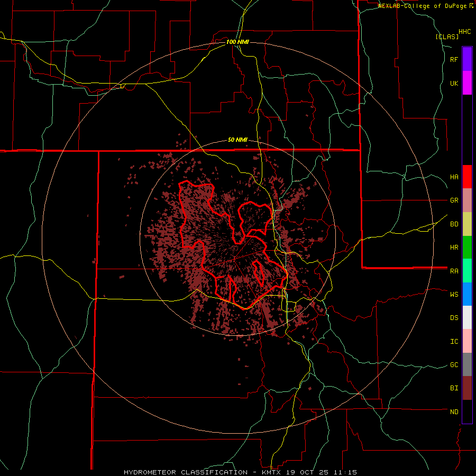The width and height of the screenshot is (476, 476).
Task: Click the ND legend label
Action: pyautogui.click(x=454, y=411)
